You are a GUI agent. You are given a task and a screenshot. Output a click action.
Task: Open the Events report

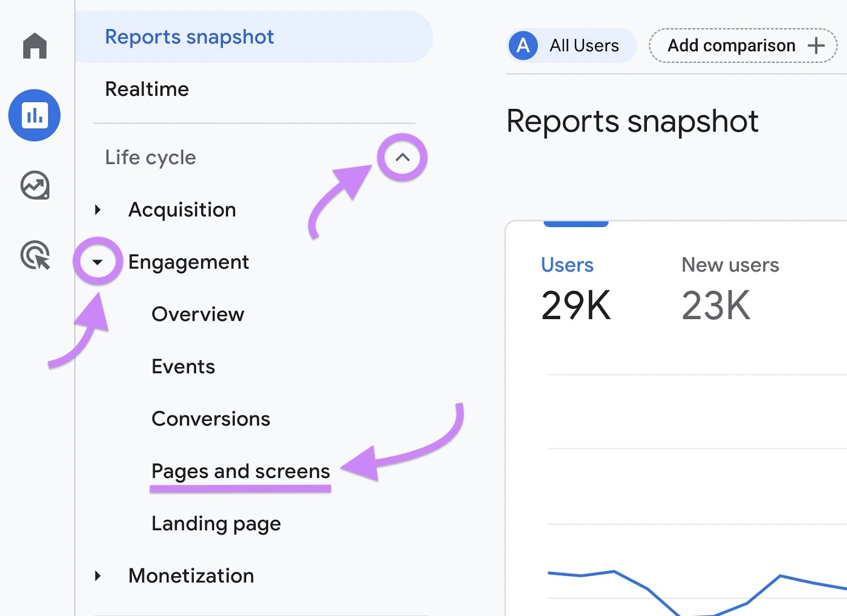(x=183, y=366)
